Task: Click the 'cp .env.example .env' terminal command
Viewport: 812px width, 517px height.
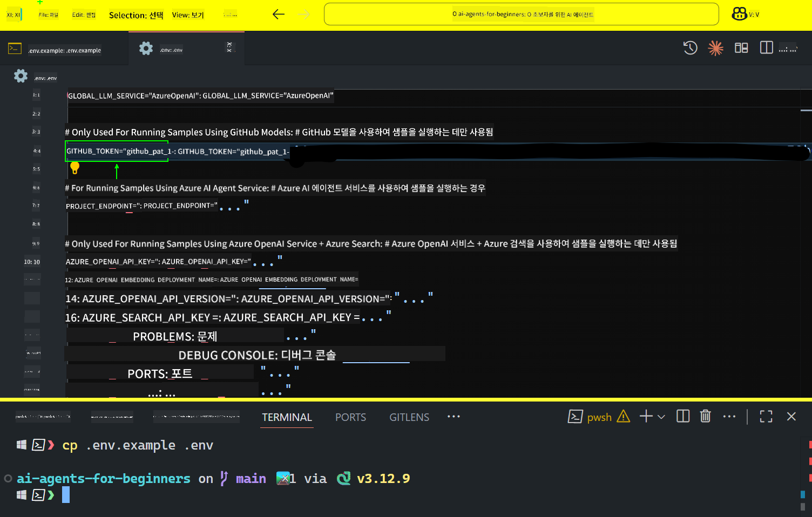Action: coord(138,445)
